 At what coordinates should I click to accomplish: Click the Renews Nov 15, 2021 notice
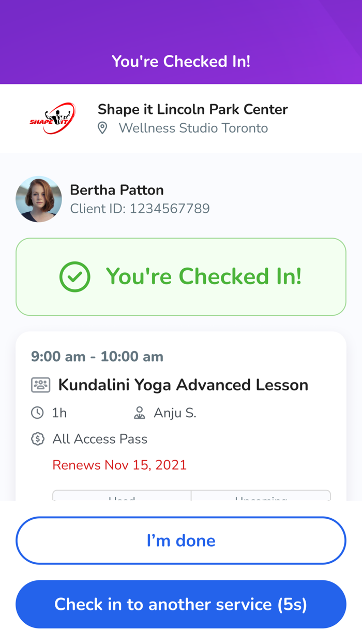(x=119, y=465)
